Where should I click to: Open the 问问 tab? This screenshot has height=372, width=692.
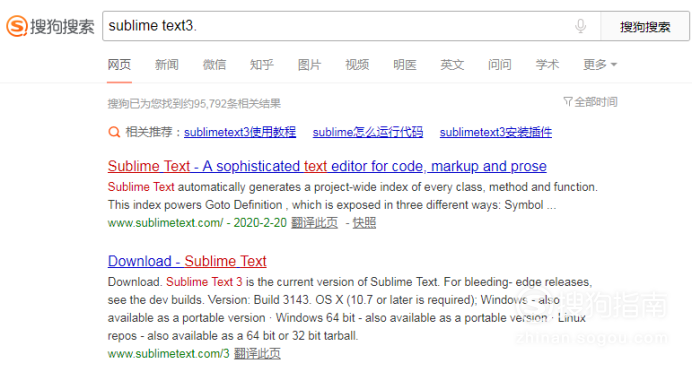pyautogui.click(x=500, y=65)
